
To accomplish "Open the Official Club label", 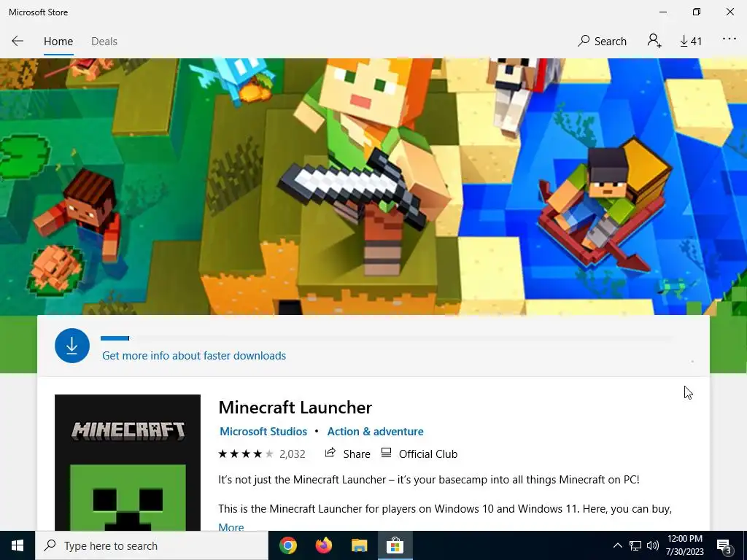I will (x=427, y=454).
